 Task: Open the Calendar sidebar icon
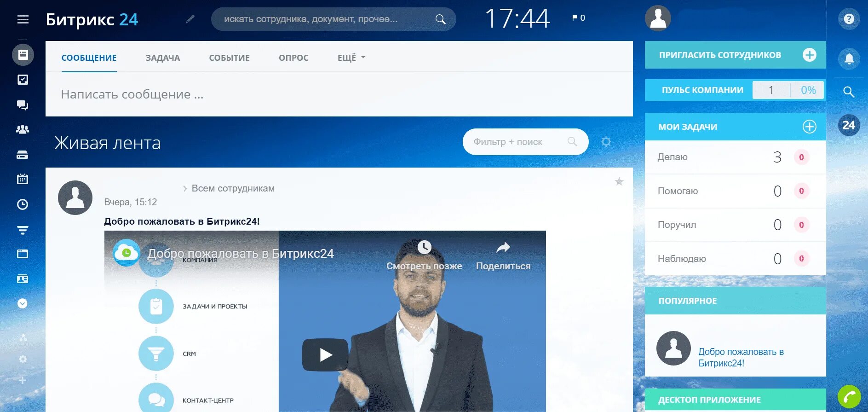(x=23, y=179)
